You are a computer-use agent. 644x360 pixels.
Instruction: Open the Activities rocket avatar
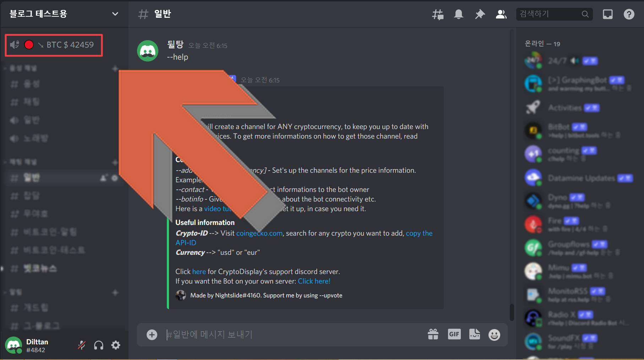point(533,107)
